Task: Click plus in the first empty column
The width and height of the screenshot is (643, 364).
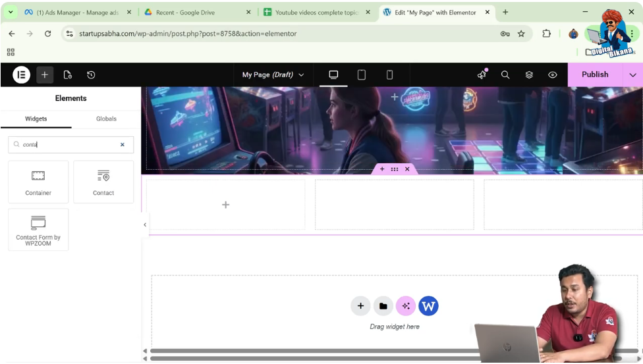Action: (x=225, y=205)
